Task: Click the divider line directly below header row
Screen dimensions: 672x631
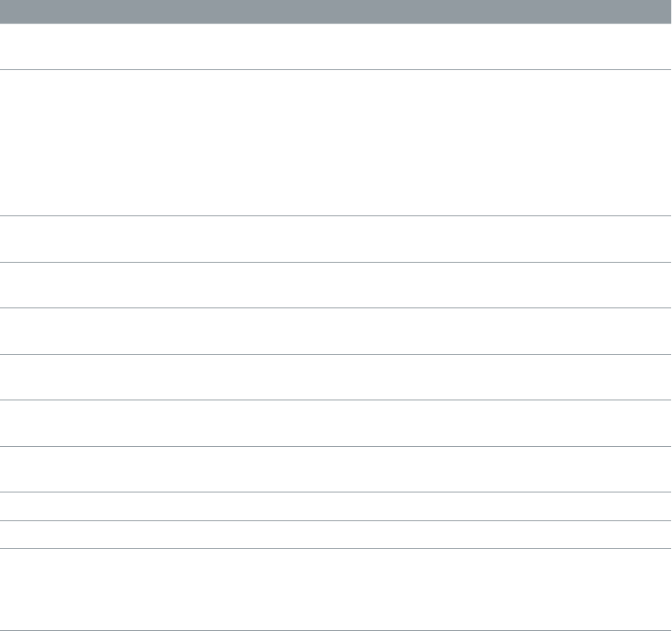Action: pyautogui.click(x=336, y=69)
